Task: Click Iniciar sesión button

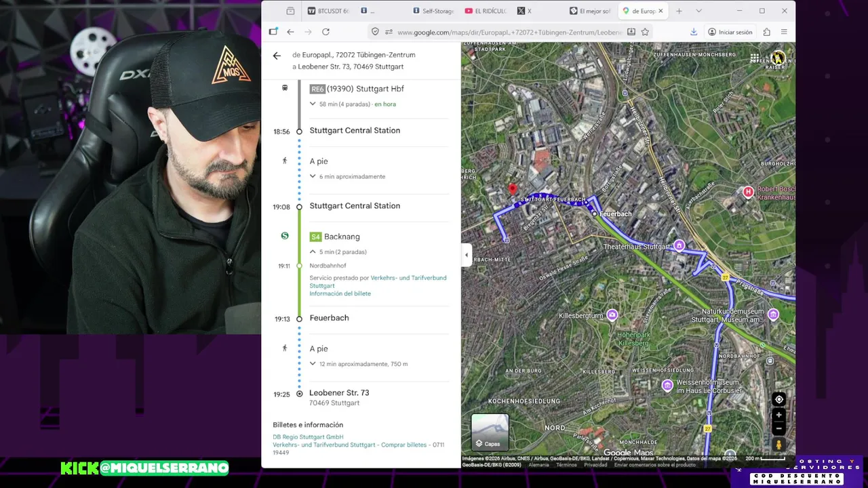Action: pos(730,32)
